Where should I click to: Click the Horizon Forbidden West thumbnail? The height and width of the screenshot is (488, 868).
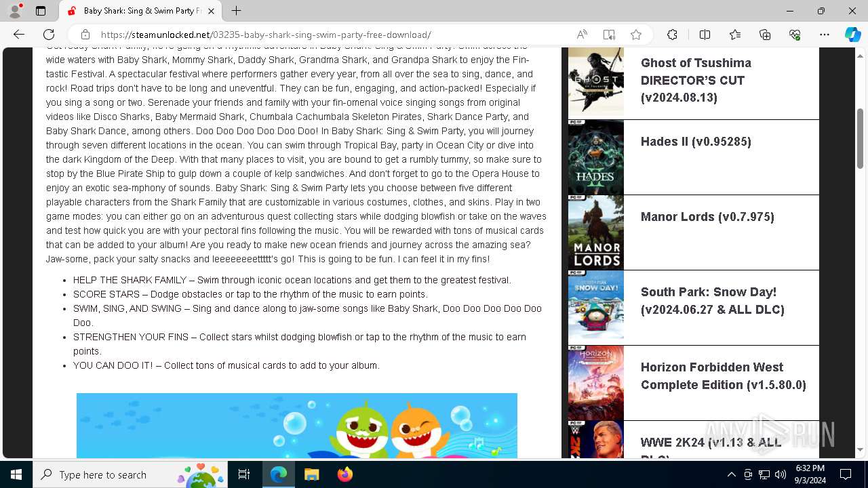[x=596, y=383]
